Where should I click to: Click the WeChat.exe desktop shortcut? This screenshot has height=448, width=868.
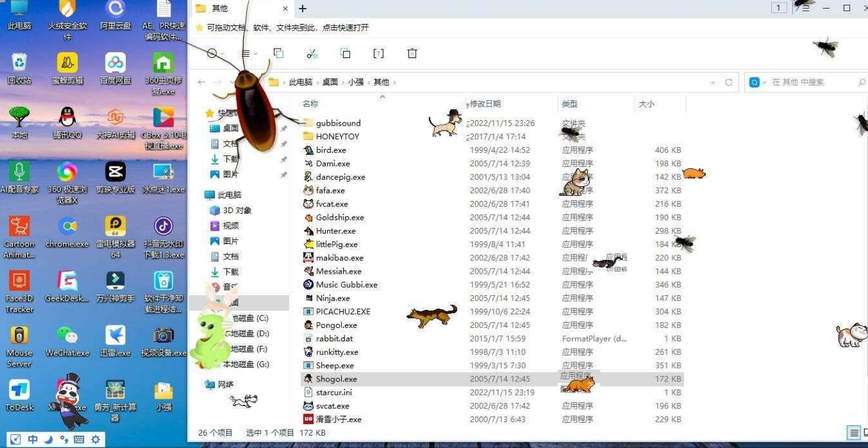pyautogui.click(x=67, y=340)
